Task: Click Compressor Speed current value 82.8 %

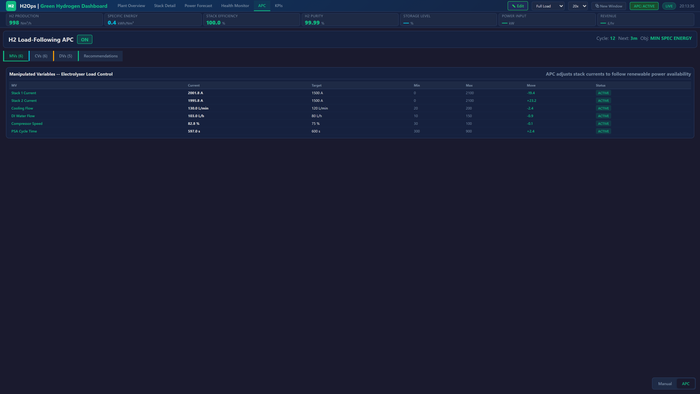Action: 193,124
